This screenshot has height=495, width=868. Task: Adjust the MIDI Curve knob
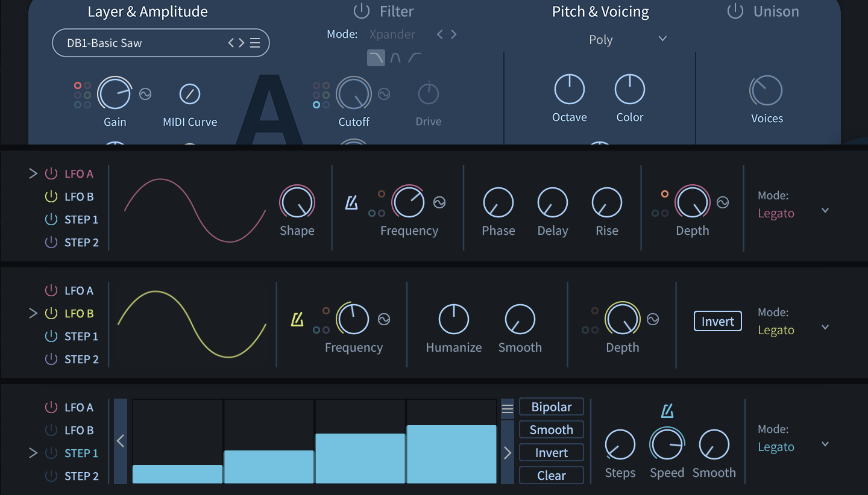(190, 94)
